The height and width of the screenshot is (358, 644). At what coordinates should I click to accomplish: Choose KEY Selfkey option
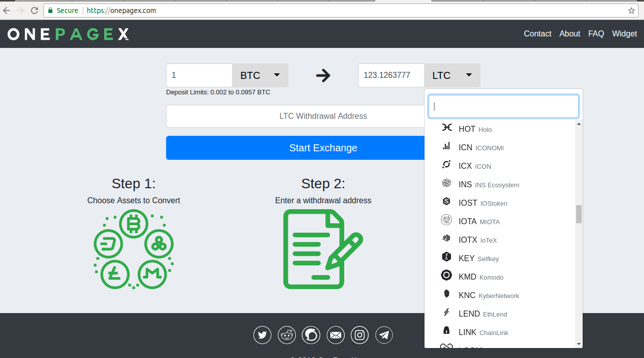(500, 258)
